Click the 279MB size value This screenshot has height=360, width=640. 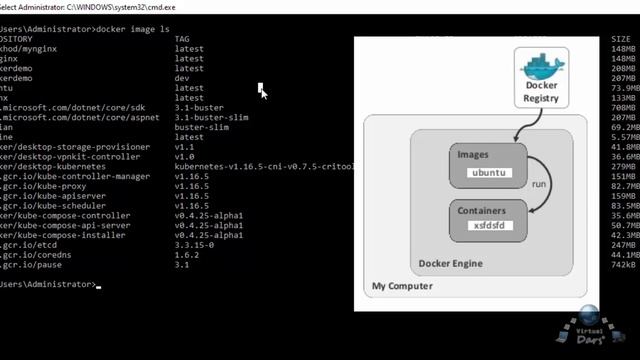point(623,167)
